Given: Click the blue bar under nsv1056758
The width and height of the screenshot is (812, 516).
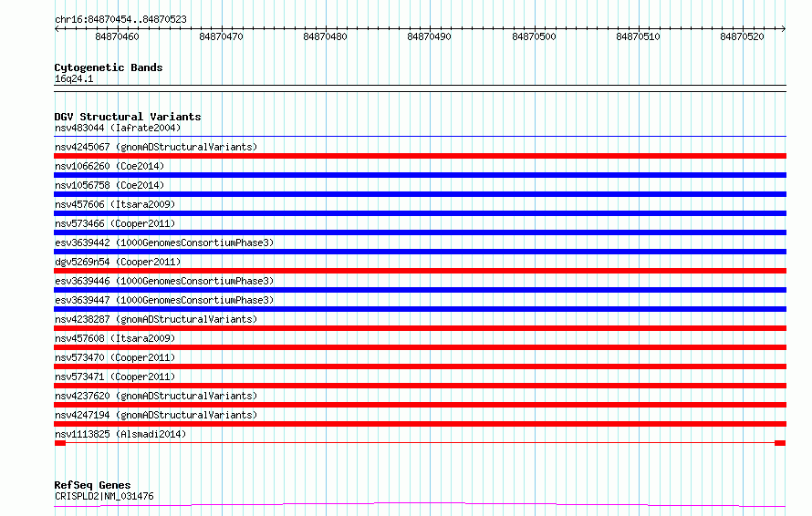Looking at the screenshot, I should 420,194.
